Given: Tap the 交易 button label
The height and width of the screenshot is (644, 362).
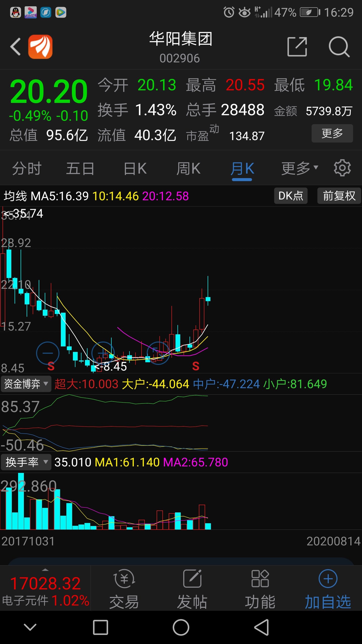Looking at the screenshot, I should (124, 602).
